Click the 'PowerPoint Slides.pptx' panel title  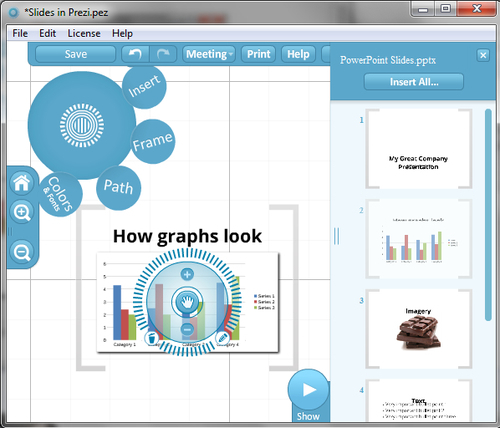point(388,60)
